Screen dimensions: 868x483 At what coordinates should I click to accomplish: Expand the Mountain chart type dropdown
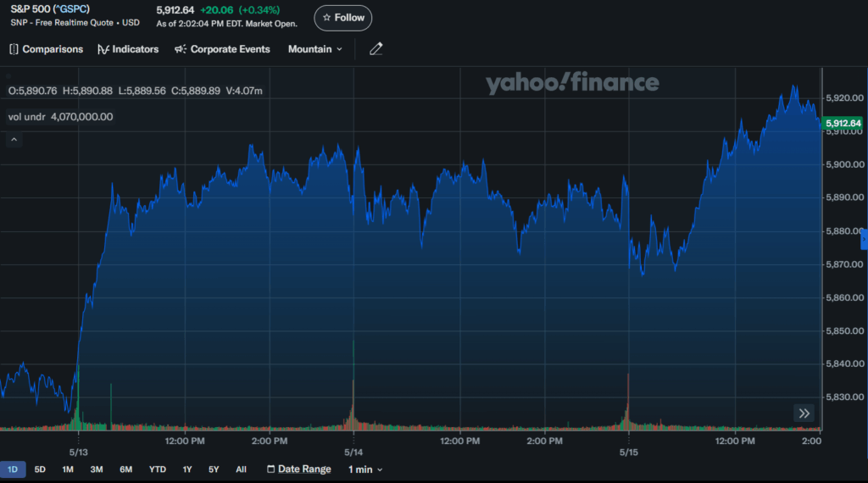pos(315,49)
